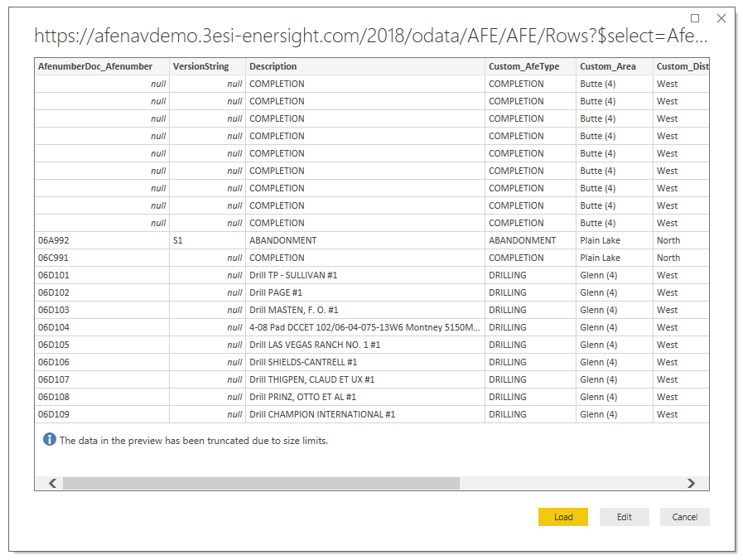Screen dimensions: 743x560
Task: Click the horizontal scrollbar thumb
Action: (x=261, y=483)
